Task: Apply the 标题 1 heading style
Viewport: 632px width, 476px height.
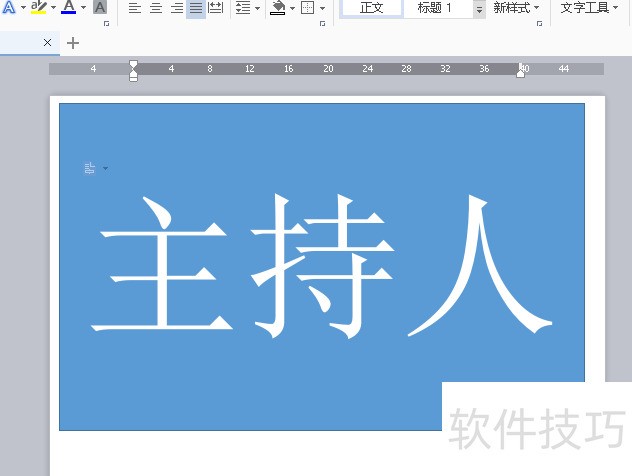Action: 435,8
